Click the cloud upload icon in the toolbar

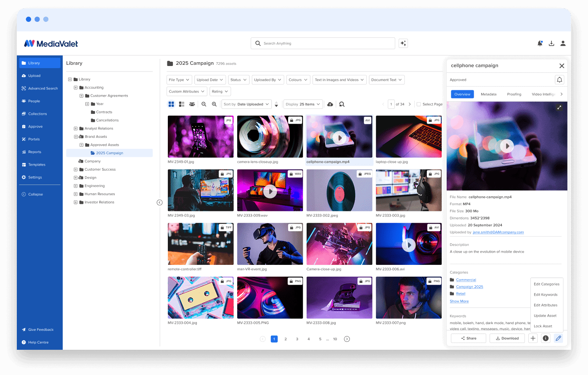(x=330, y=104)
